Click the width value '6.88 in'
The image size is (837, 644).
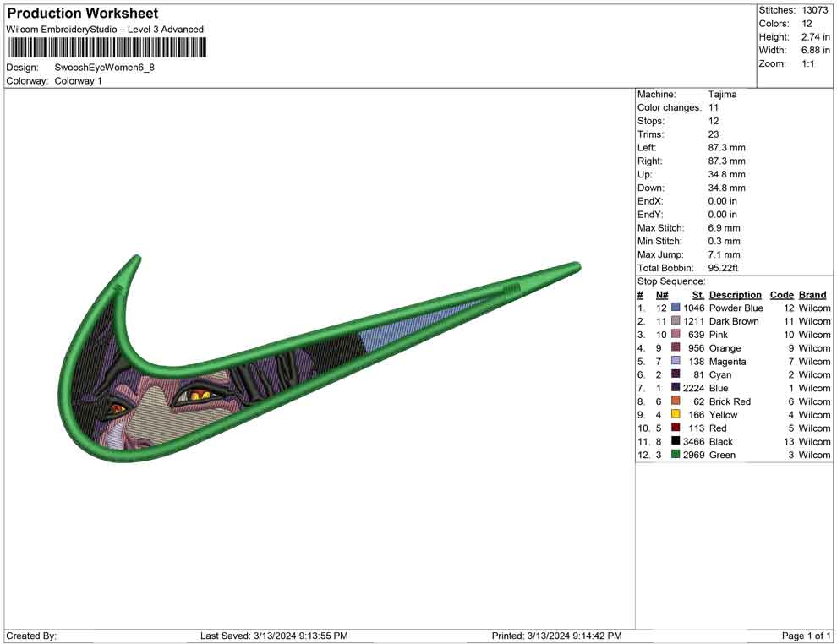[x=816, y=50]
